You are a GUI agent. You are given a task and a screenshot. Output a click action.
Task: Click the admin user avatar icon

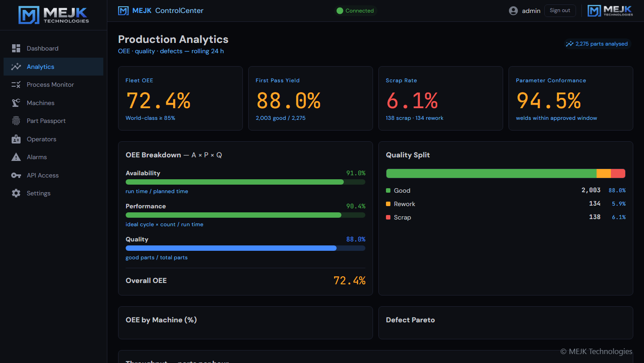(x=513, y=11)
